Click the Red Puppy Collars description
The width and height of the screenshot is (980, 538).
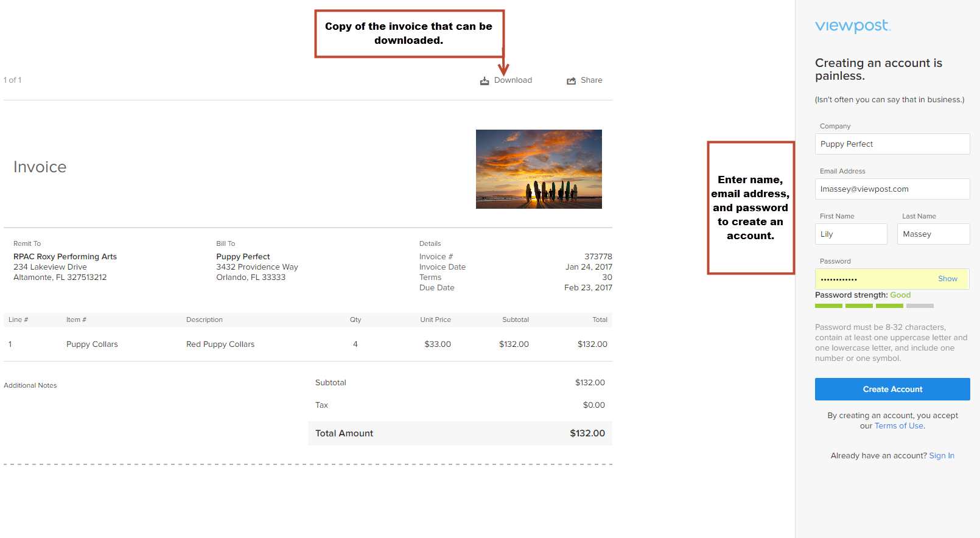pos(220,344)
